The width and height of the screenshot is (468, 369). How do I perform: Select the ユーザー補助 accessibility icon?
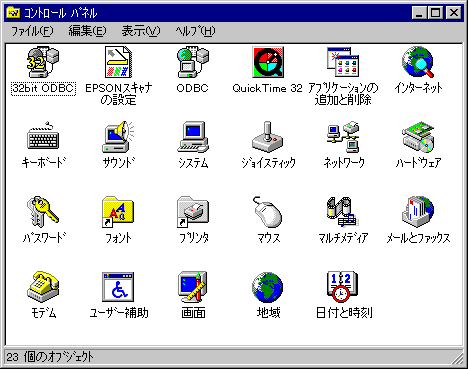click(118, 287)
